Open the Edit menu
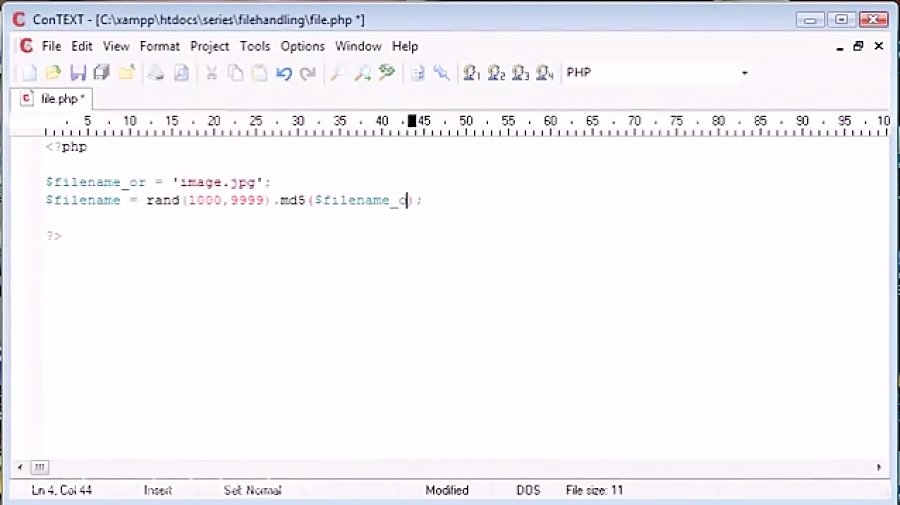The image size is (900, 505). coord(82,46)
